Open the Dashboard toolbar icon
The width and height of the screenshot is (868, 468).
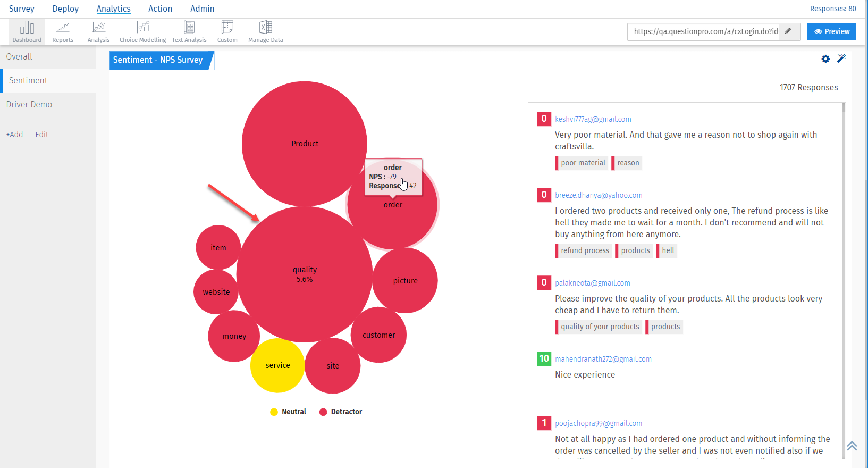(x=27, y=32)
